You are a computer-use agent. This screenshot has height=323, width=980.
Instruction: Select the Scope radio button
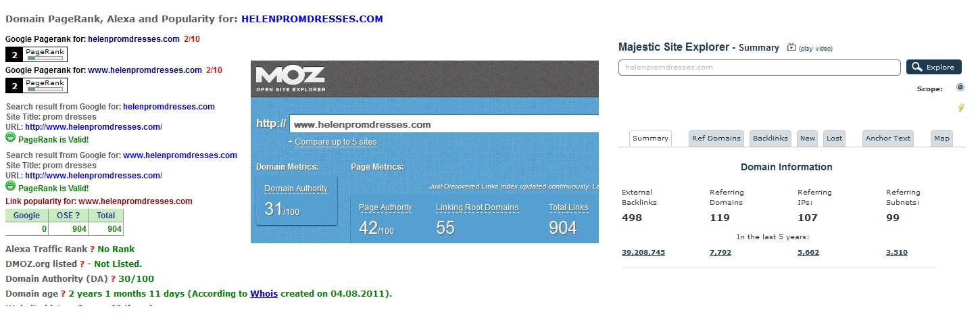click(960, 87)
